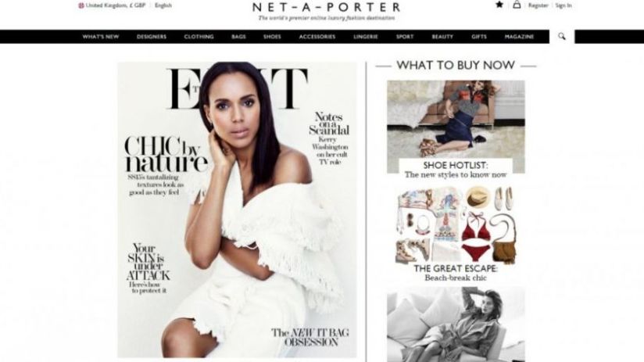
Task: Open the Clothing menu
Action: coord(199,37)
